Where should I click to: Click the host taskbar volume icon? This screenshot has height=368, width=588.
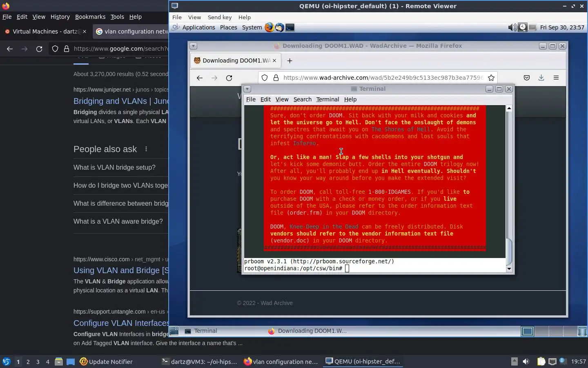pyautogui.click(x=526, y=361)
